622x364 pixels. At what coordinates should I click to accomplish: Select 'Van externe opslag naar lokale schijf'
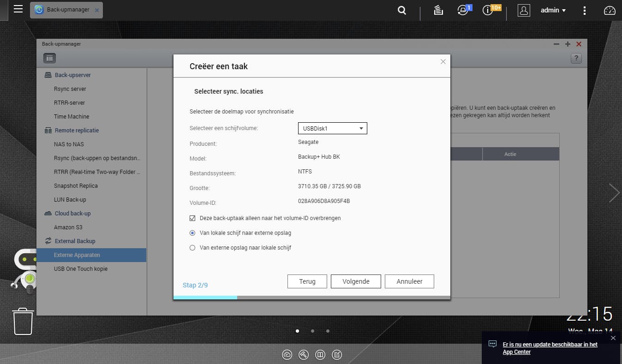[192, 248]
